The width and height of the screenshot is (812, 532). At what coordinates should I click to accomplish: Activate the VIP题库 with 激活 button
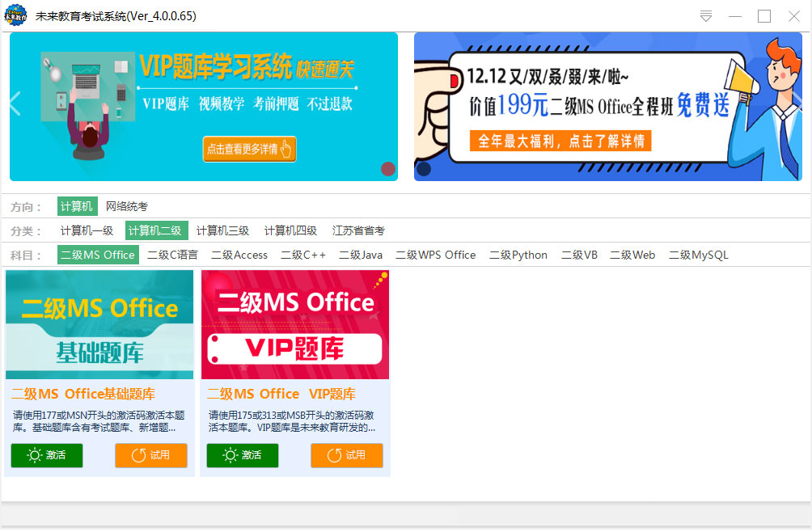(243, 455)
